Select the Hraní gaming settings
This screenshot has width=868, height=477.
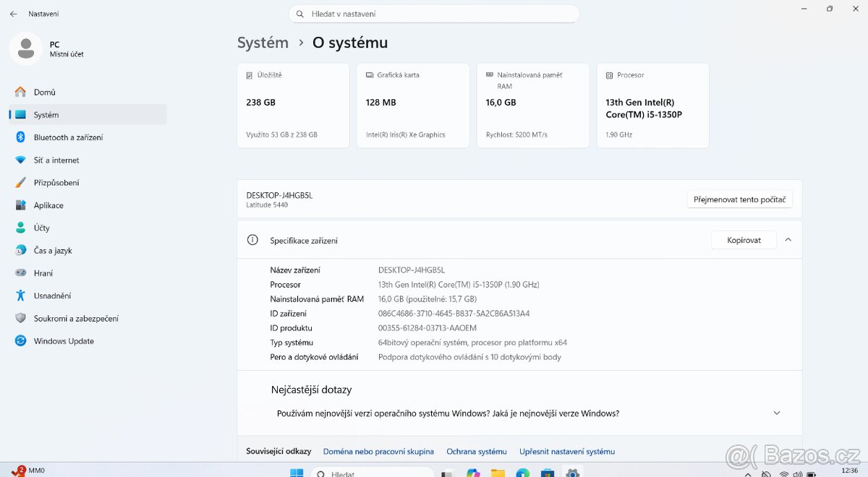[x=45, y=272]
